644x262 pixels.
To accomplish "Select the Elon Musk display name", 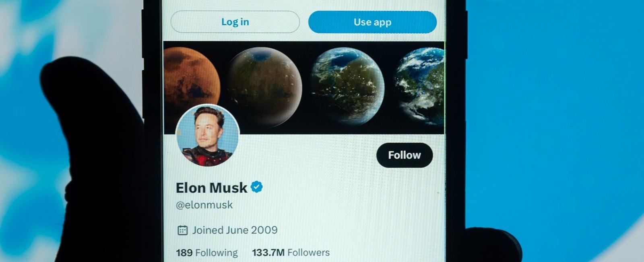I will [x=211, y=187].
